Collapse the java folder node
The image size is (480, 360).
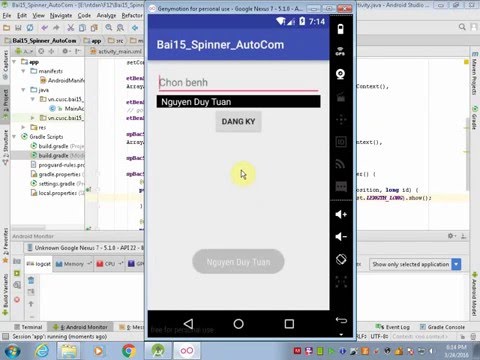click(x=23, y=90)
